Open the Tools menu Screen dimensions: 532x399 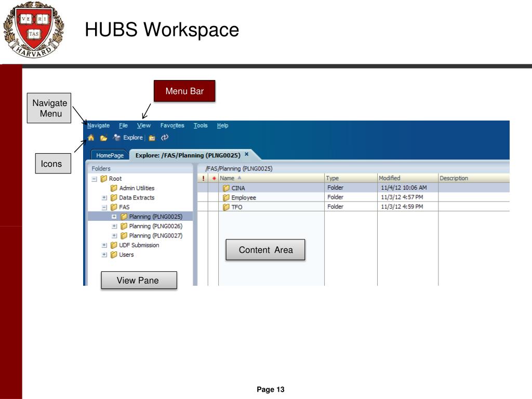(x=201, y=126)
